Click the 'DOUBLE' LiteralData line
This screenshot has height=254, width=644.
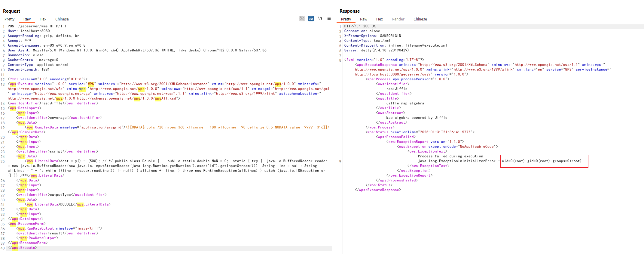click(x=68, y=204)
